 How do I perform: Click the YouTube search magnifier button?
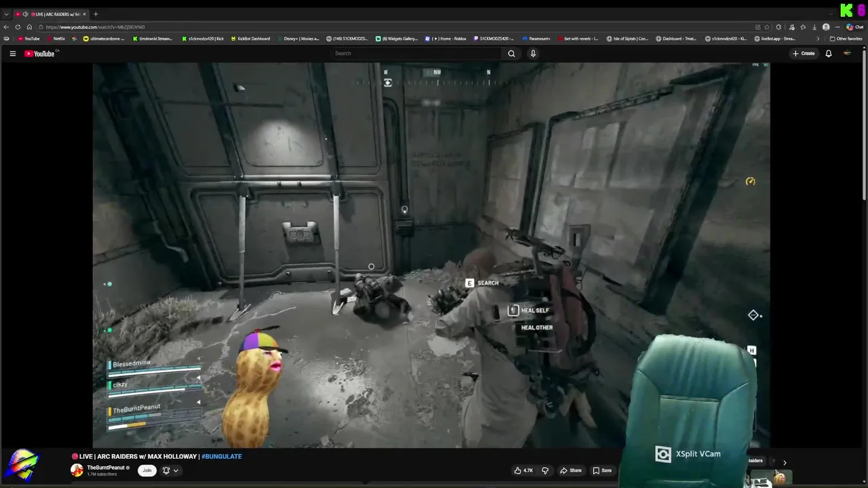pos(511,54)
